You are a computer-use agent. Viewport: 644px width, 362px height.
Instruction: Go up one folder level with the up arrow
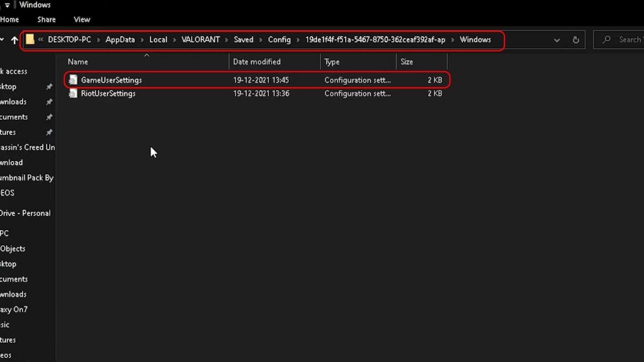pos(14,40)
